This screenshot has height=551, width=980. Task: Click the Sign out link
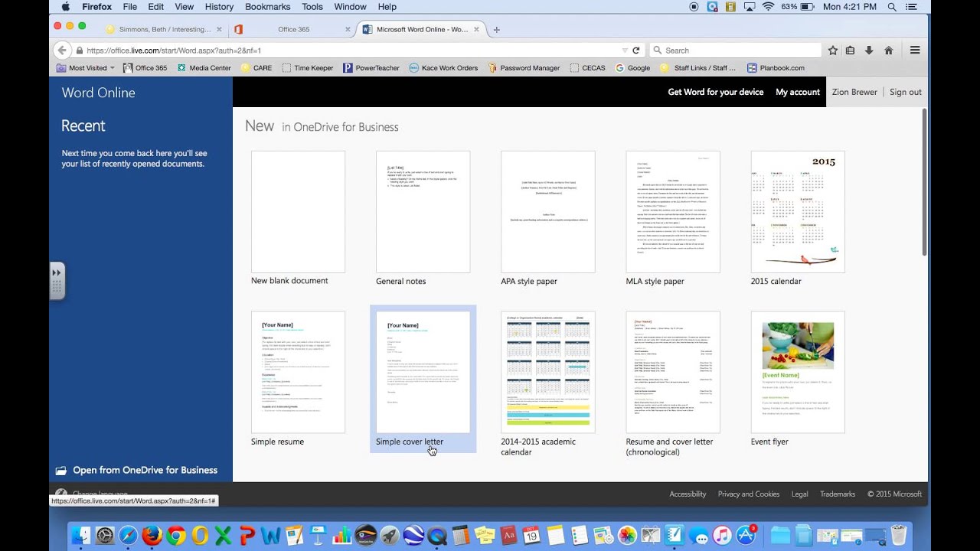click(905, 92)
